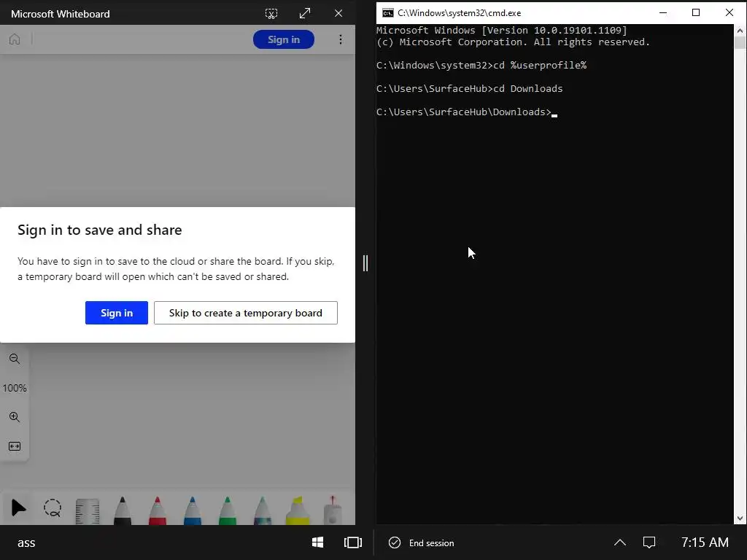Pick the red pen
The width and height of the screenshot is (747, 560).
[x=158, y=510]
